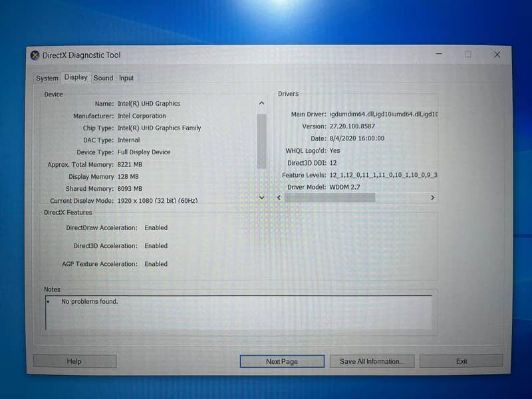Image resolution: width=532 pixels, height=399 pixels.
Task: Select the Display tab
Action: (76, 77)
